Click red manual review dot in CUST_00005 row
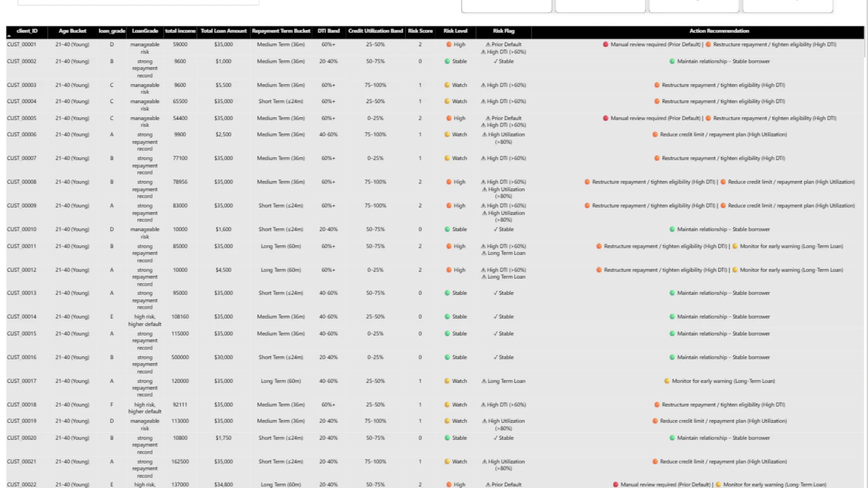868x488 pixels. tap(605, 118)
